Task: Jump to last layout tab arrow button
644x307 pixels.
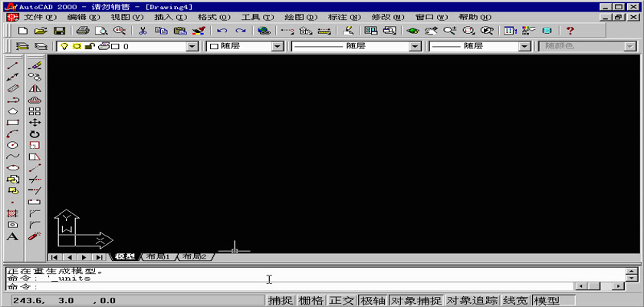Action: tap(99, 257)
